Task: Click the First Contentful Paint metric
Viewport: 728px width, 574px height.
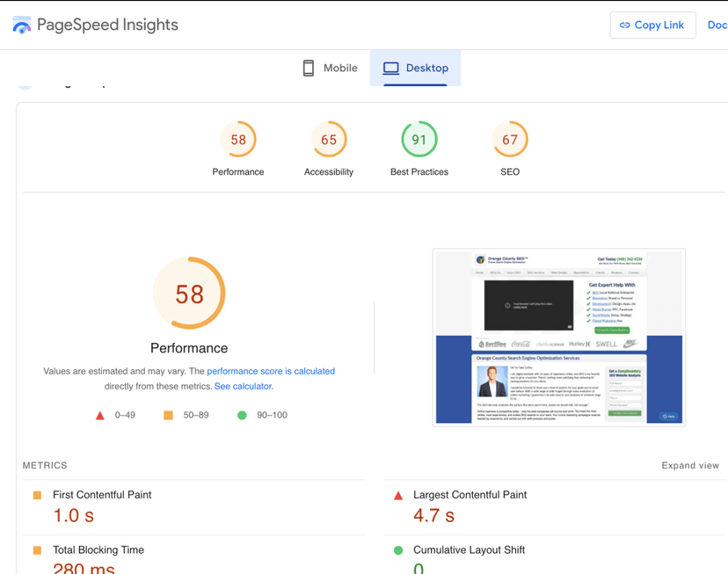Action: pos(102,495)
